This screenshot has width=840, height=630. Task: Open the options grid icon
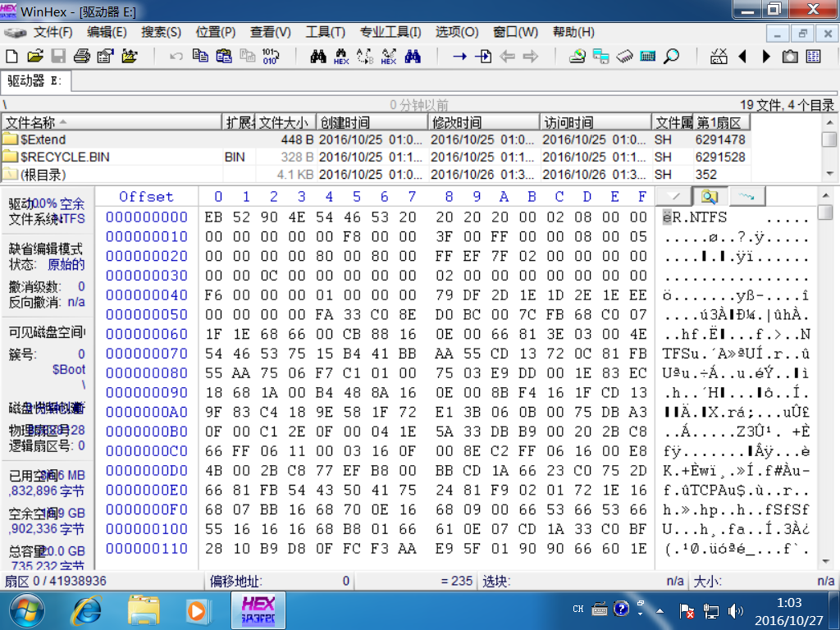coord(813,57)
